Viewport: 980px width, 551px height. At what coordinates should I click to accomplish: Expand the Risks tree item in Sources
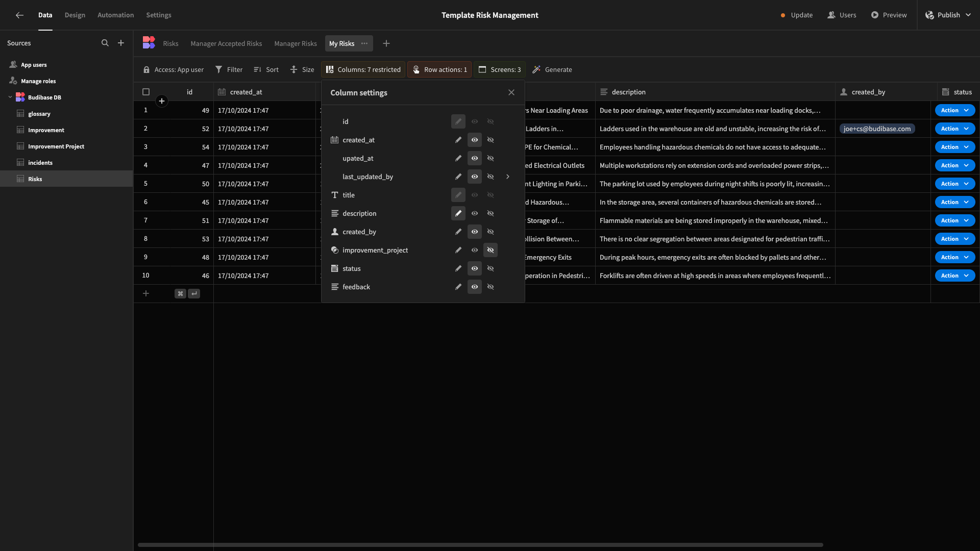[9, 179]
